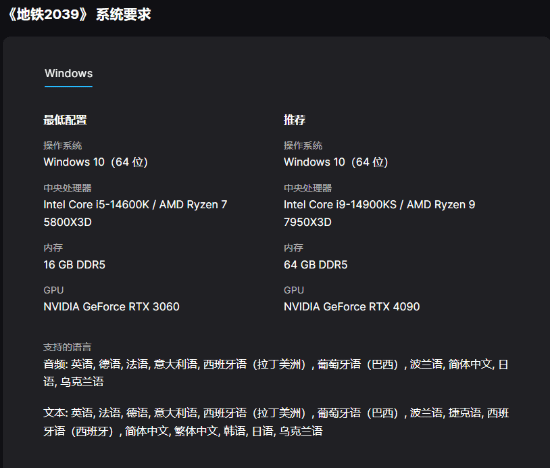The height and width of the screenshot is (468, 550).
Task: Click 中央处理器 label under 最低配置
Action: pos(67,188)
